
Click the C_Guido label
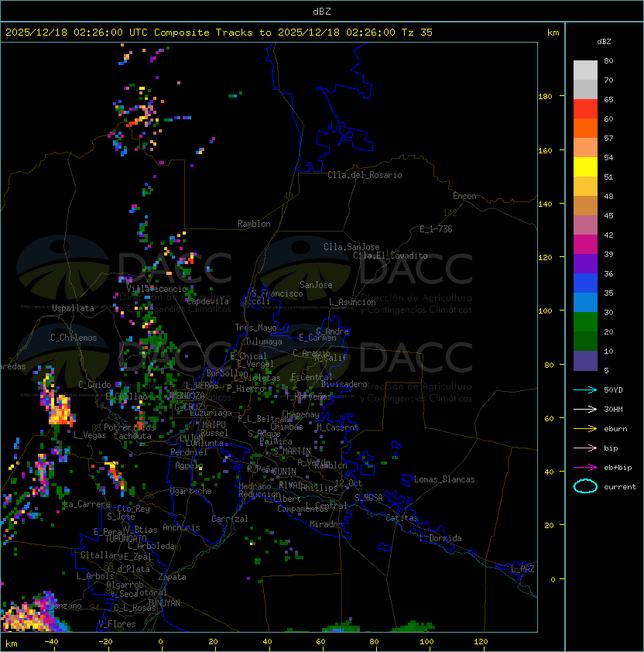pos(94,385)
